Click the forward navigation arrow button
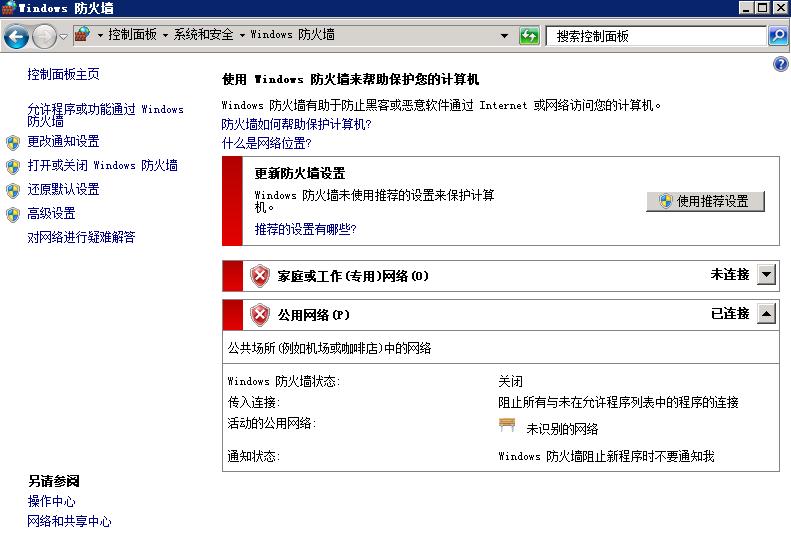 (x=44, y=37)
